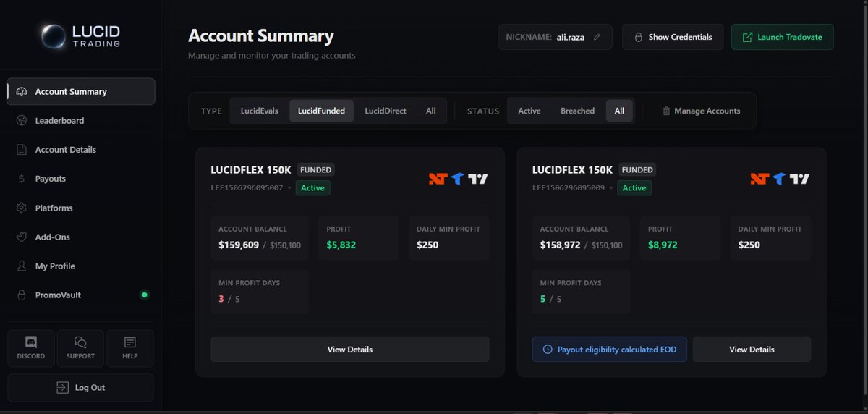Select All in the Status filter
Viewport: 868px width, 414px height.
pyautogui.click(x=619, y=111)
